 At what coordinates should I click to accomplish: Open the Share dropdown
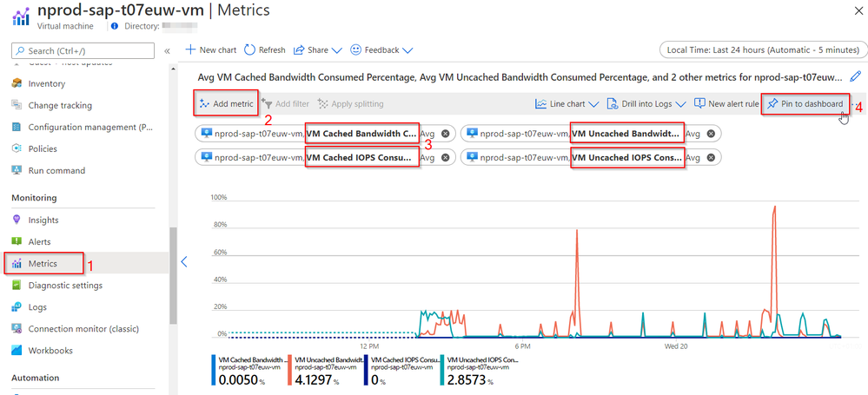[318, 49]
